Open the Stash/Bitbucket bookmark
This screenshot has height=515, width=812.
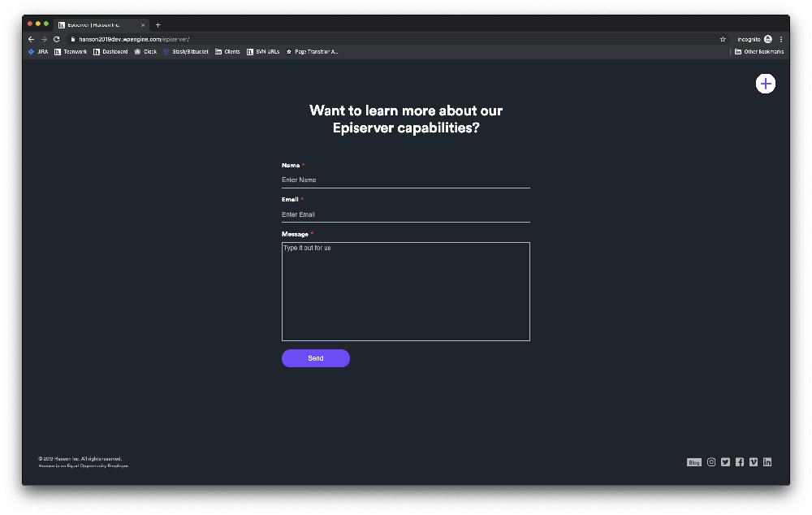pyautogui.click(x=186, y=52)
